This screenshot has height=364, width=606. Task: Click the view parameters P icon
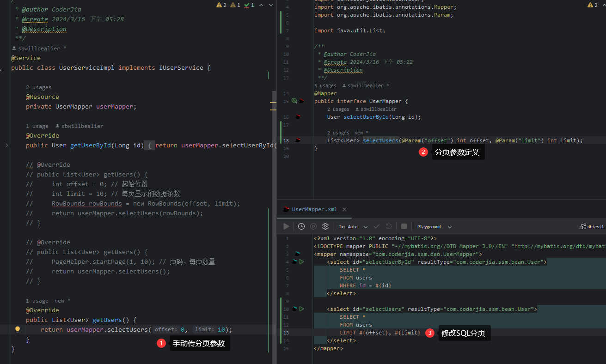[x=313, y=226]
